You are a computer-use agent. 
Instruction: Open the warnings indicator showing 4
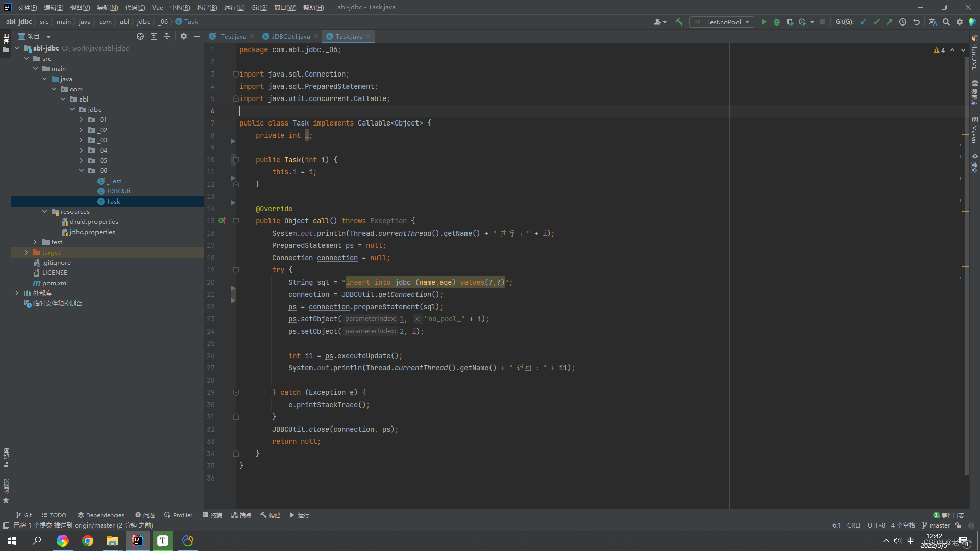click(939, 50)
